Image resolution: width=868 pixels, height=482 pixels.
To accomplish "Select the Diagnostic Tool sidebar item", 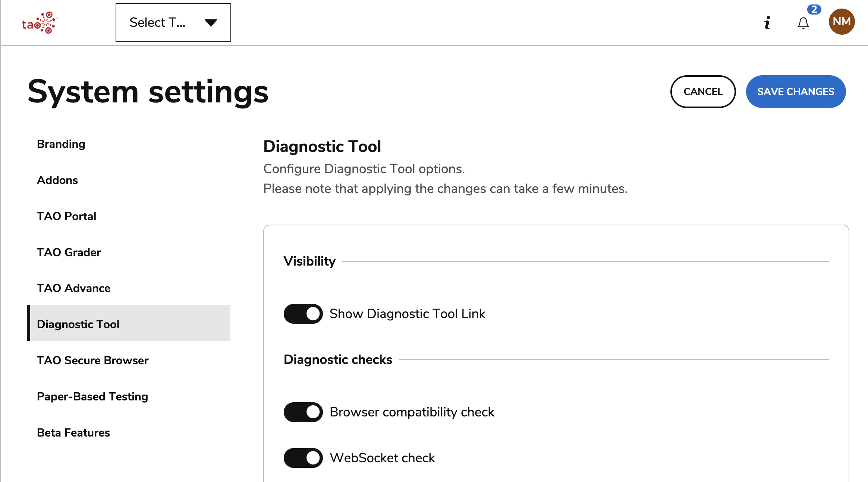I will [x=129, y=323].
